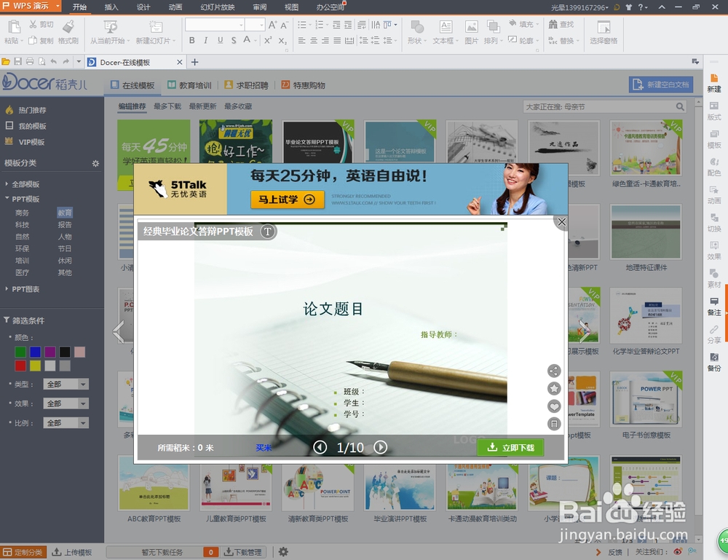Screen dimensions: 728x560
Task: Click the subscript x₂ icon
Action: [282, 40]
